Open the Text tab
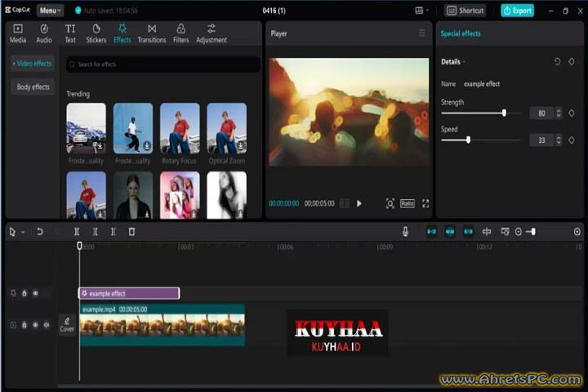The width and height of the screenshot is (588, 392). [70, 33]
